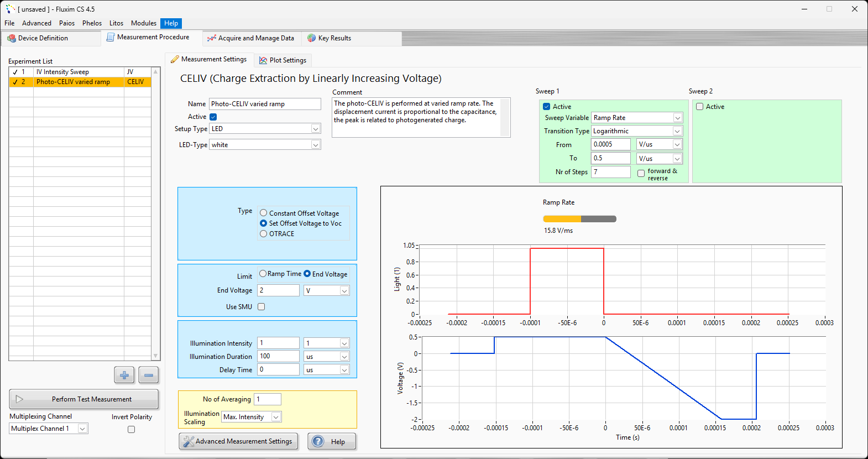868x459 pixels.
Task: Uncheck the experiment Active checkbox
Action: coord(213,117)
